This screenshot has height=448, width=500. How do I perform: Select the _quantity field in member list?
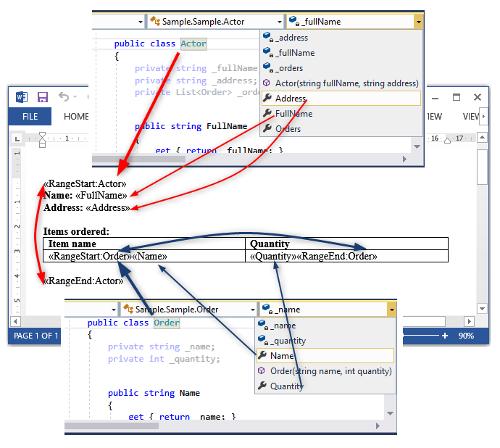(x=290, y=341)
